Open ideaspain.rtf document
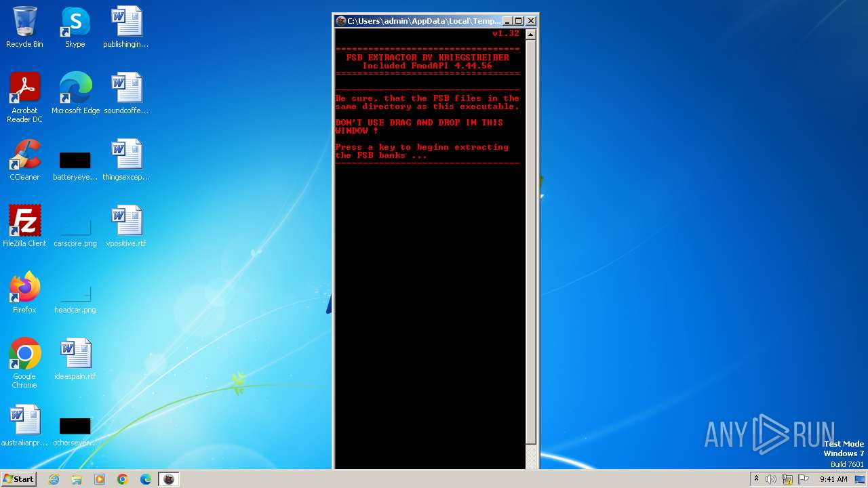 (x=75, y=359)
